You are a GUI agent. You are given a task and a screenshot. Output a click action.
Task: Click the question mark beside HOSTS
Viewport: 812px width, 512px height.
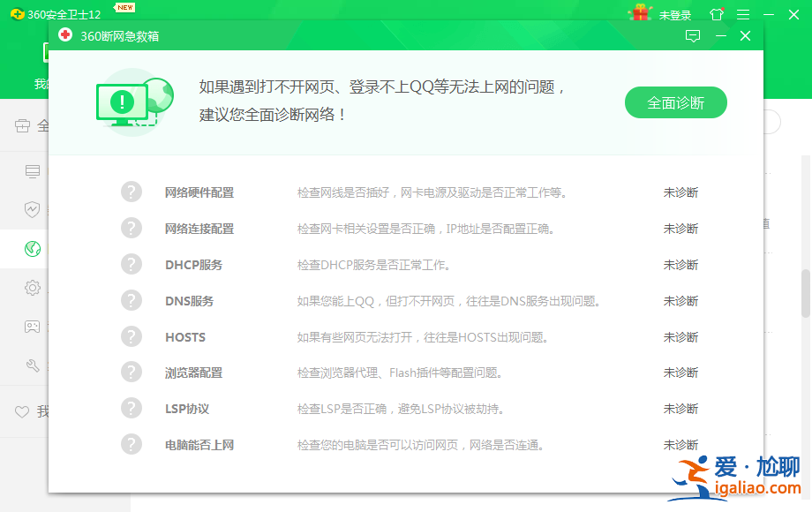(x=132, y=336)
